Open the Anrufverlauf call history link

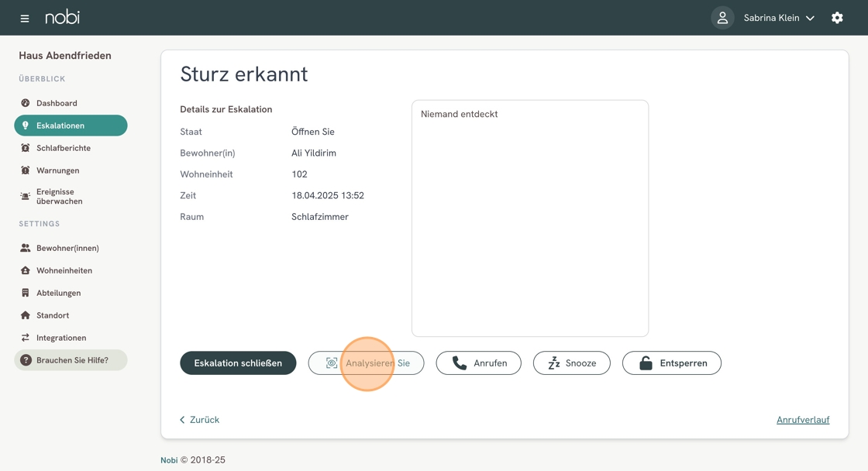[x=802, y=420]
